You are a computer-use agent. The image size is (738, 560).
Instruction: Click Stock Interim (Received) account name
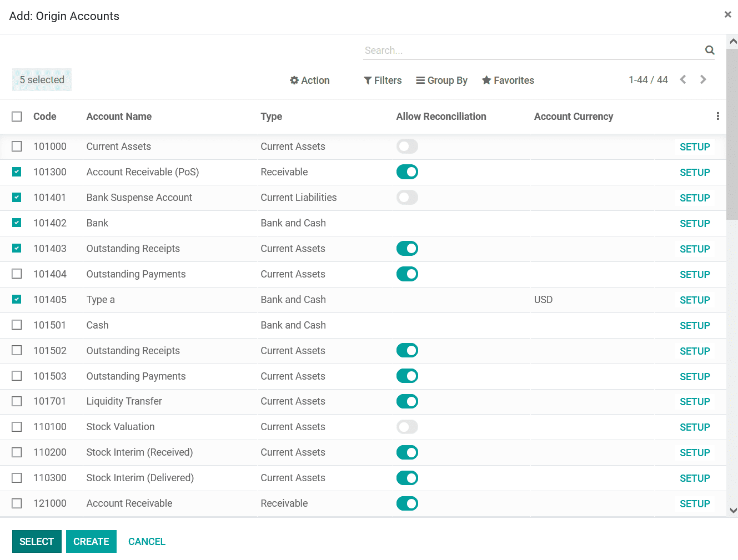[140, 452]
